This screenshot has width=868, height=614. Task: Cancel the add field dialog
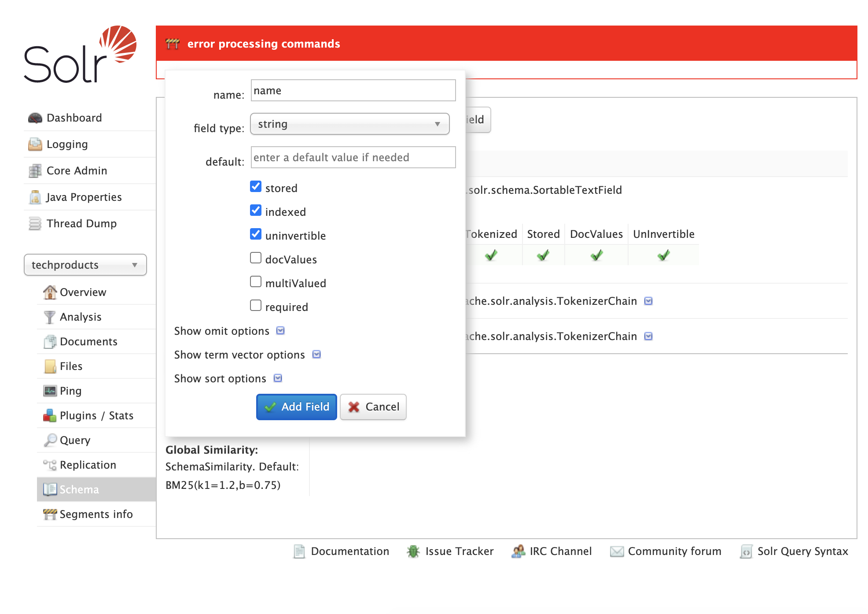[x=373, y=407]
